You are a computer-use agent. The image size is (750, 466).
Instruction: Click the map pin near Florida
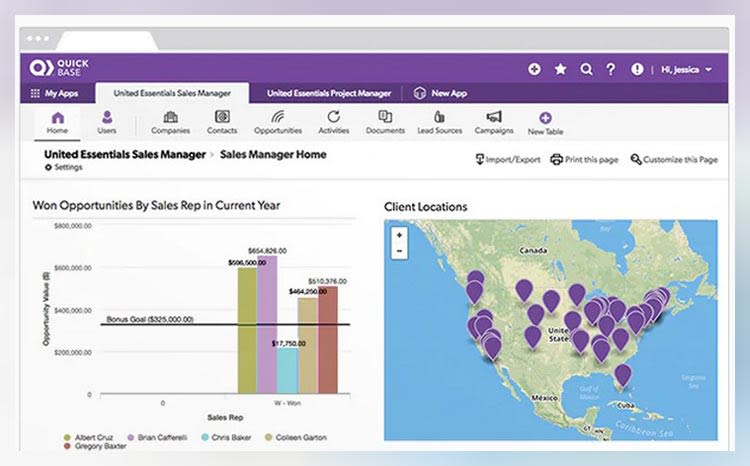tap(623, 375)
